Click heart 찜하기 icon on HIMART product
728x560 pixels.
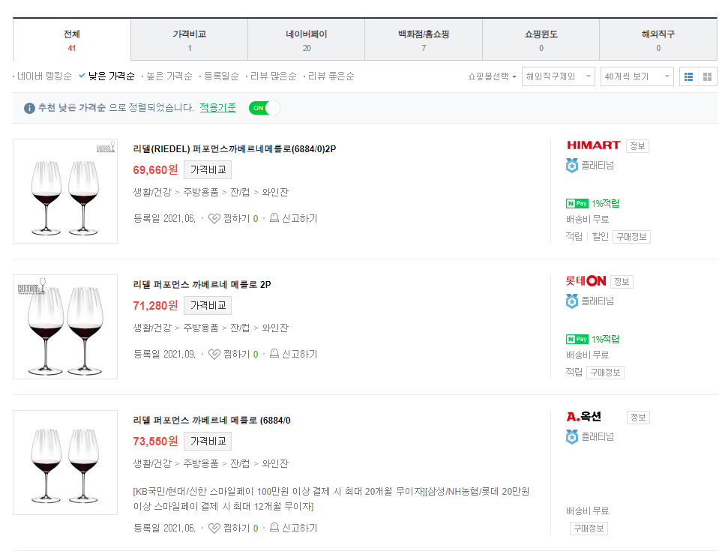tap(214, 218)
